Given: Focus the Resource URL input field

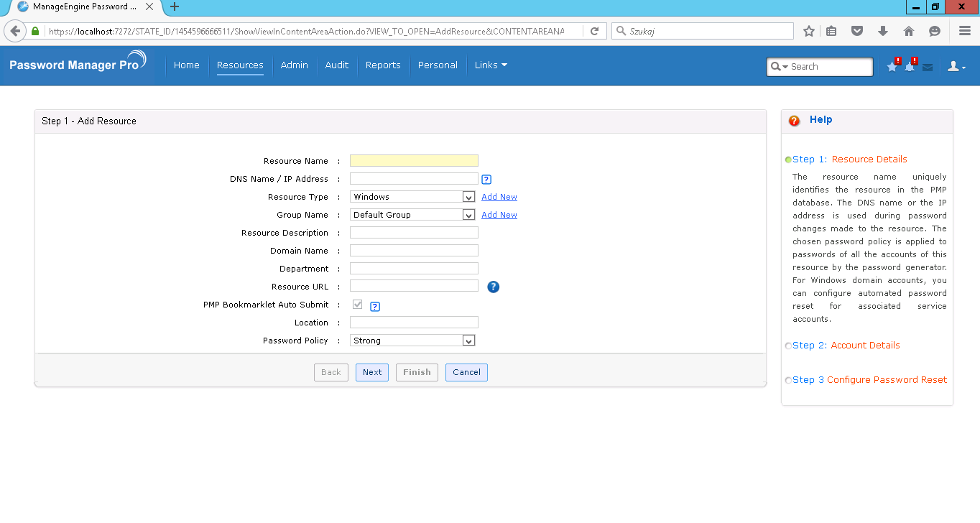Looking at the screenshot, I should 414,286.
